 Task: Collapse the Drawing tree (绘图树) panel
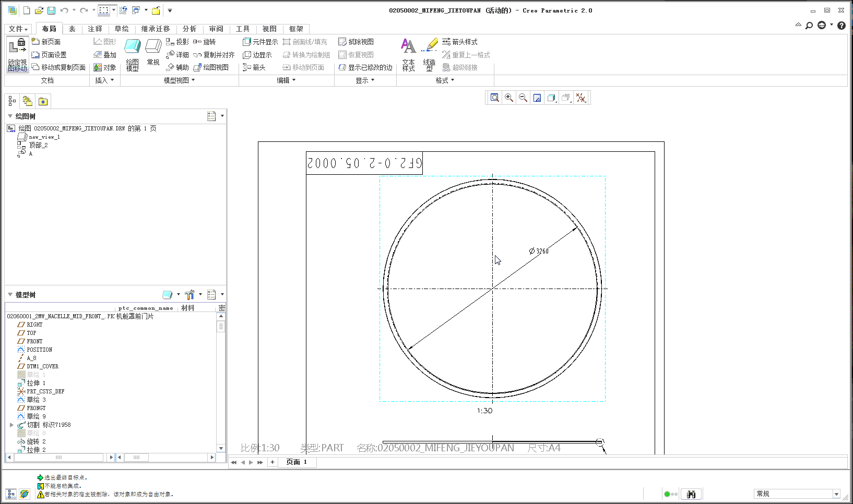tap(10, 116)
